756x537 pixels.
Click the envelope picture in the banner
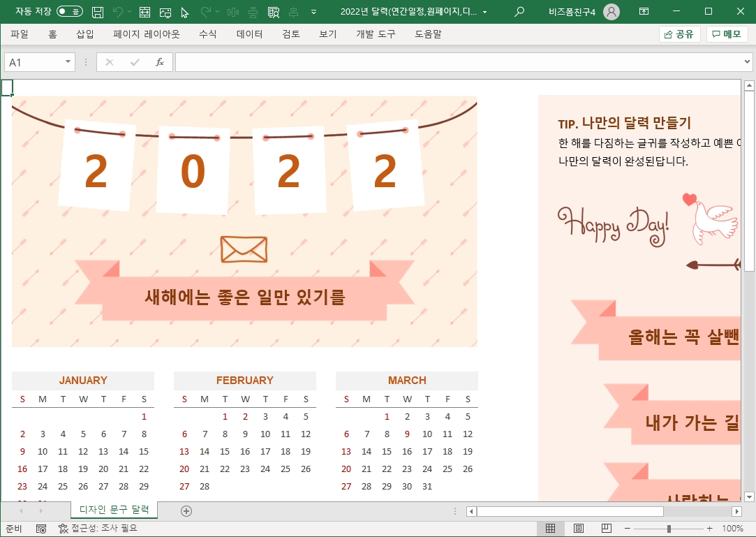244,249
